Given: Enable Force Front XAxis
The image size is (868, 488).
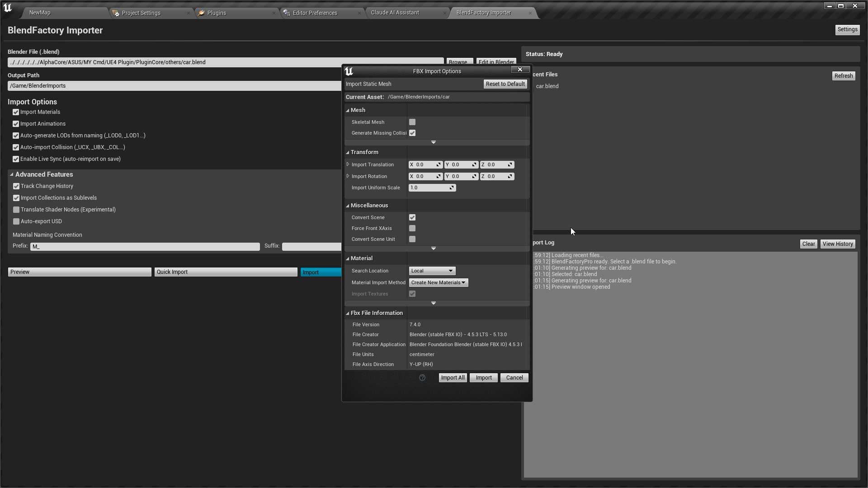Looking at the screenshot, I should click(x=412, y=228).
